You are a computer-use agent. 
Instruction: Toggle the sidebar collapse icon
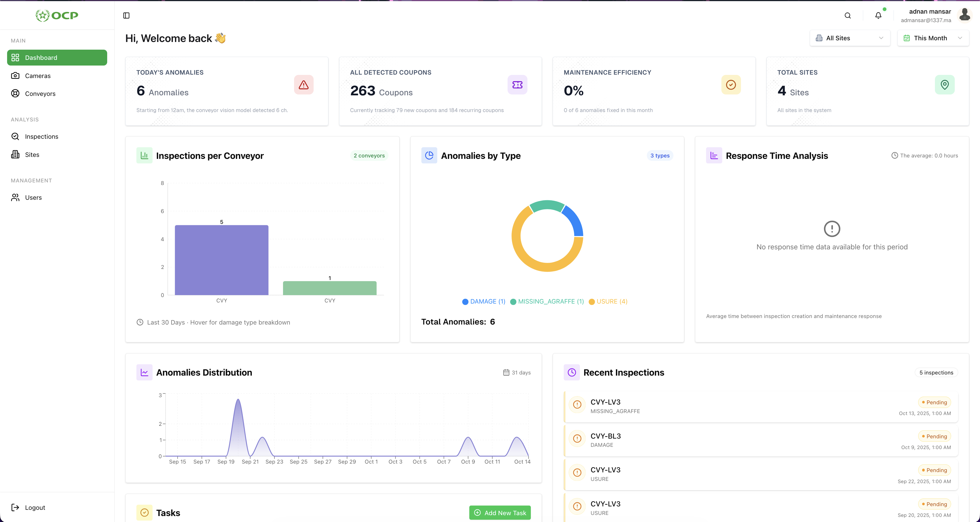(126, 16)
